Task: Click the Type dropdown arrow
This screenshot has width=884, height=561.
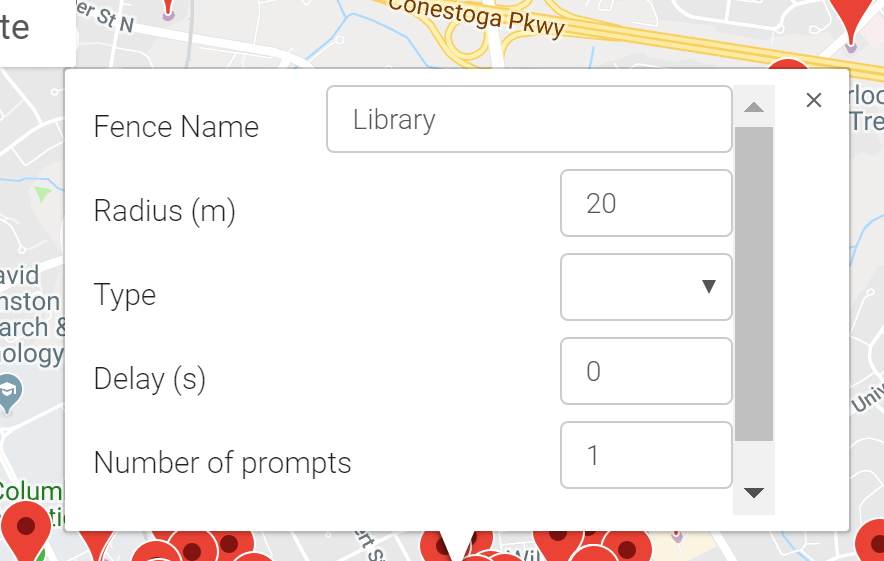Action: point(709,286)
